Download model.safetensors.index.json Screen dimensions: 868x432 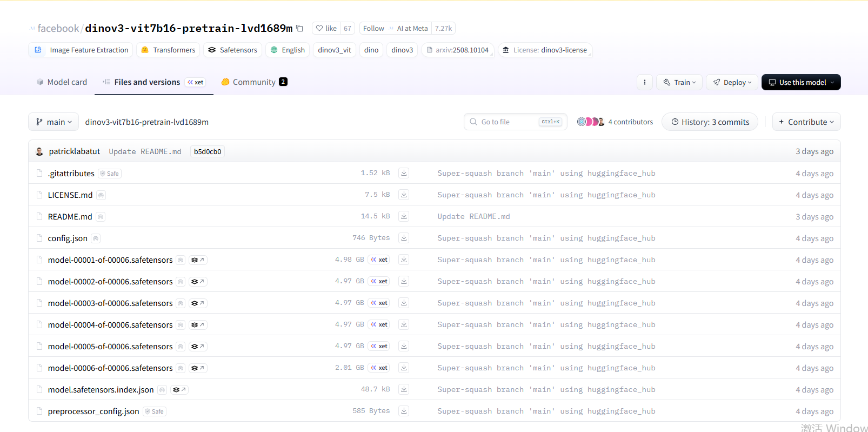click(x=404, y=389)
